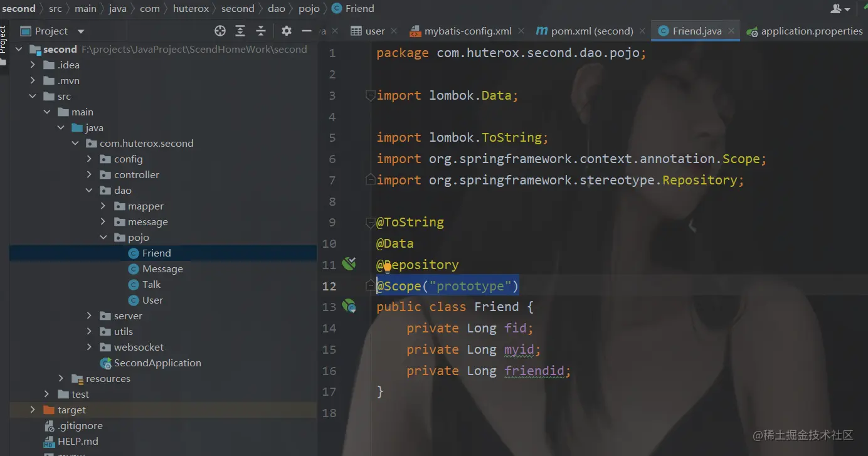
Task: Collapse the main folder
Action: tap(47, 112)
